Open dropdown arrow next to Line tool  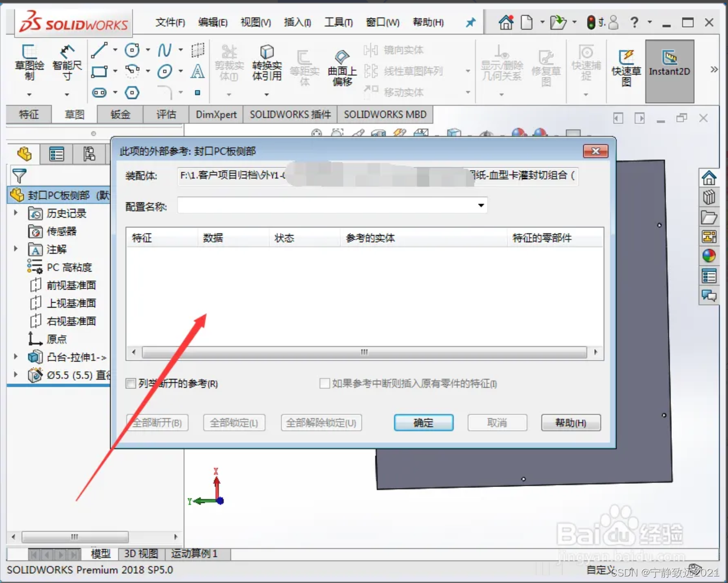[115, 50]
